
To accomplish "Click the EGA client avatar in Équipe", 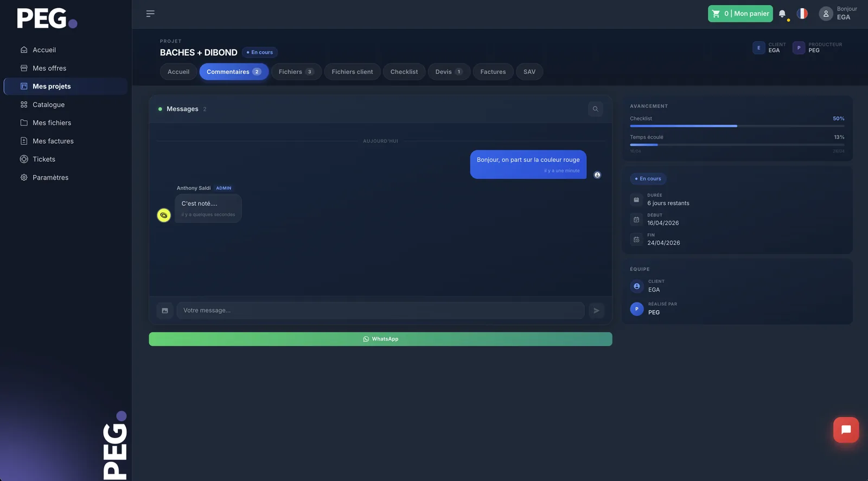I will tap(637, 286).
